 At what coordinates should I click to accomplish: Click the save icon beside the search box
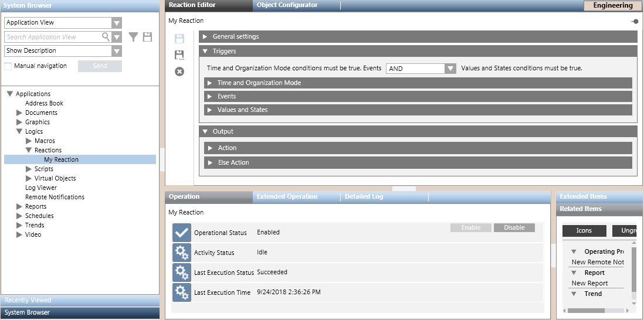(147, 37)
